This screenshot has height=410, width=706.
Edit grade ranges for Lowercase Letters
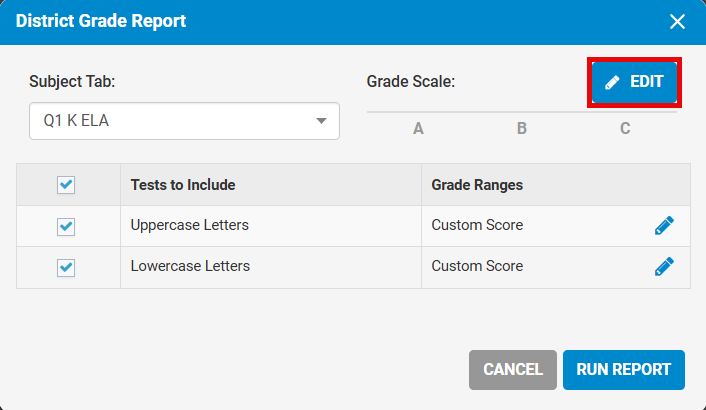click(x=664, y=266)
